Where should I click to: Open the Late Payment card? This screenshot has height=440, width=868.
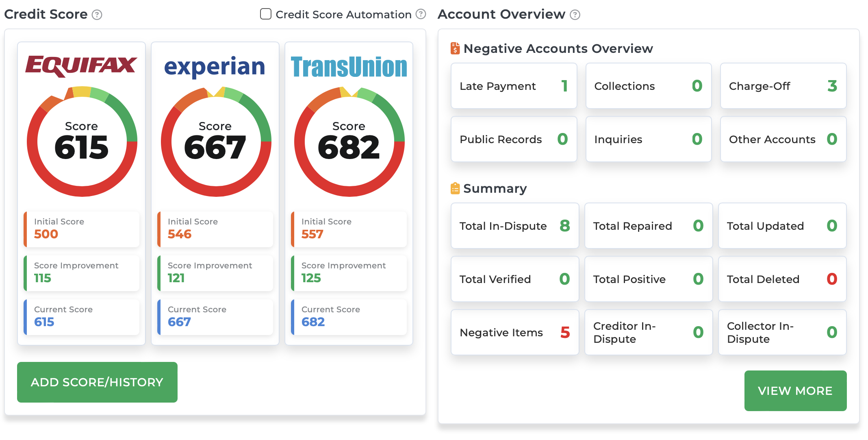click(514, 86)
